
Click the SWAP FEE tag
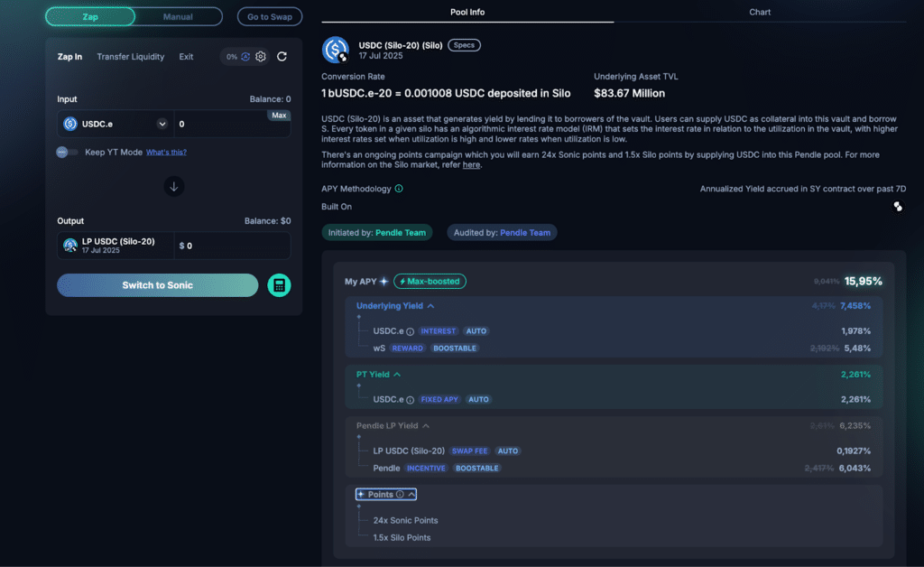469,451
